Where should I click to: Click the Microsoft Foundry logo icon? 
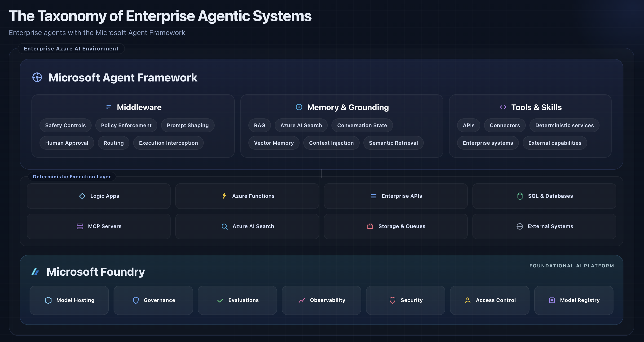[x=35, y=272]
